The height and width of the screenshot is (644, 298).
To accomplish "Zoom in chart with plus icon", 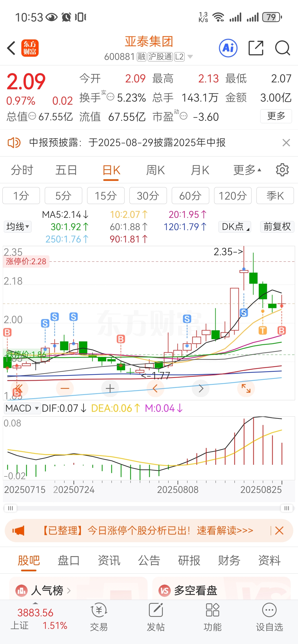I will 110,388.
